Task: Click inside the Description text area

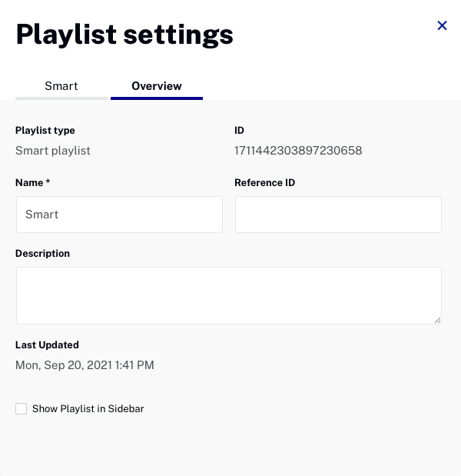Action: pyautogui.click(x=228, y=295)
